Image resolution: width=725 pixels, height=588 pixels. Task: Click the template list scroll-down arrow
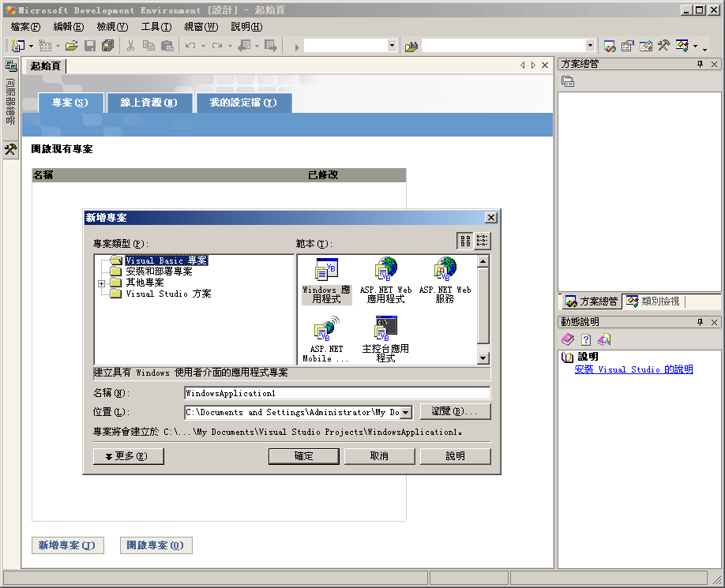[x=483, y=358]
